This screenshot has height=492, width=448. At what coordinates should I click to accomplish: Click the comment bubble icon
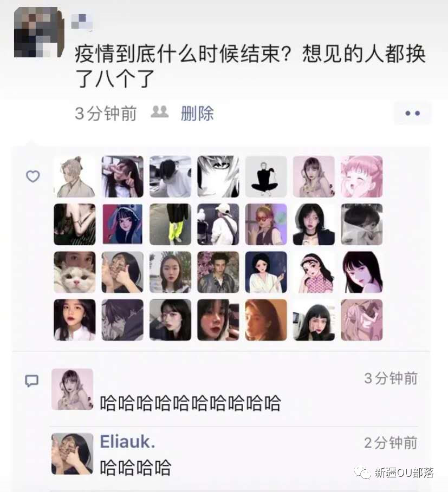(32, 381)
